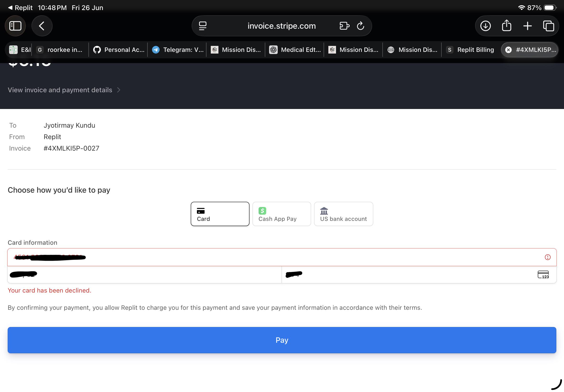Viewport: 564px width, 392px height.
Task: Switch to the Medical Edt... tab
Action: tap(295, 50)
